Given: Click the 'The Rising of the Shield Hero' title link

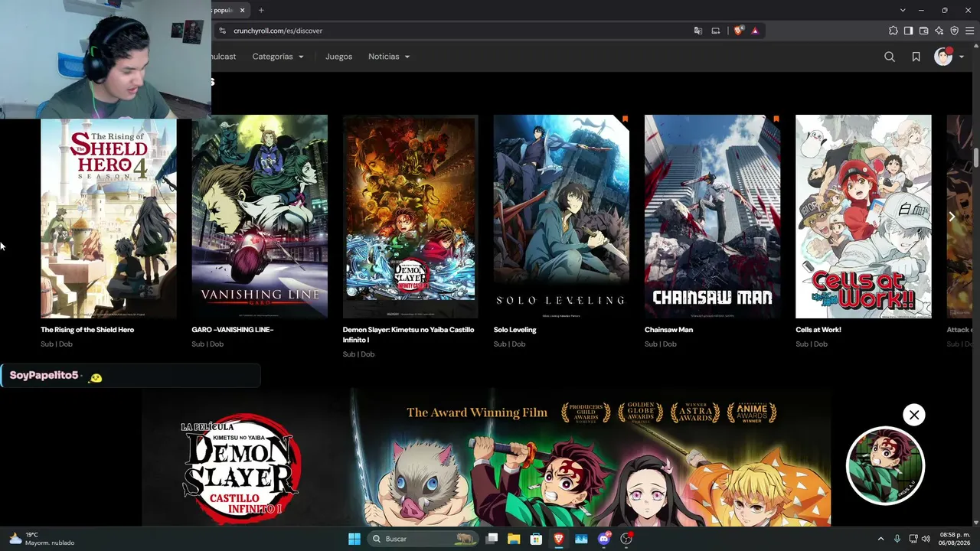Looking at the screenshot, I should [87, 330].
